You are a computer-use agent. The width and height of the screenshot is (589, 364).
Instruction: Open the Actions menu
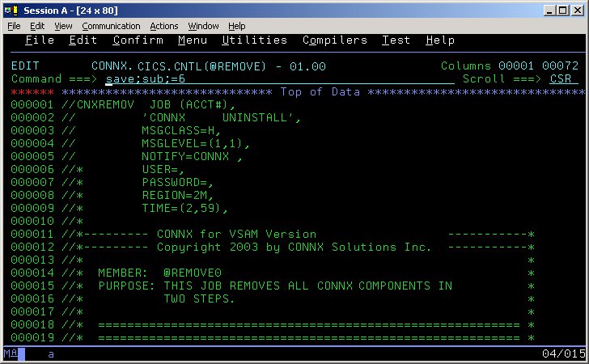click(164, 26)
